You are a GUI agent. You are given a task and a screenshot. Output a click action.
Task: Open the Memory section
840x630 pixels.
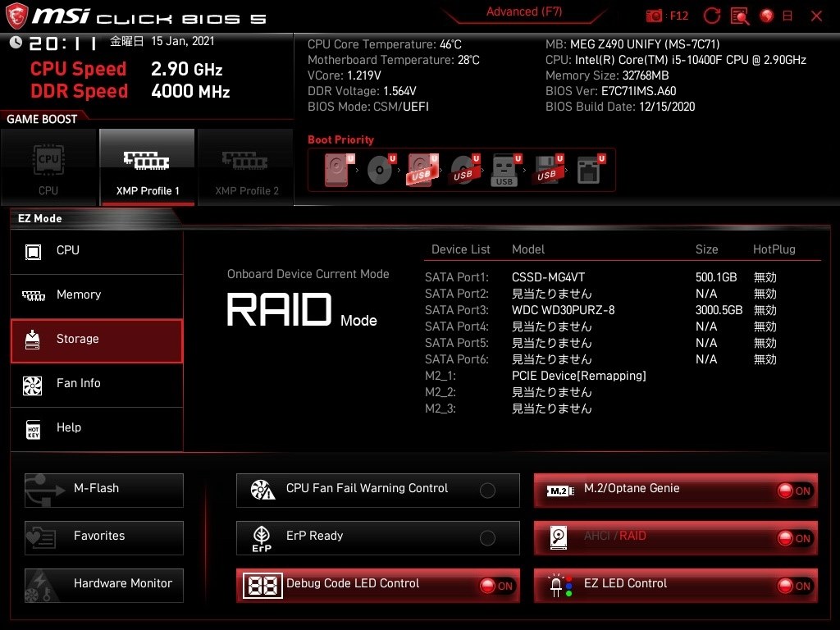point(97,295)
